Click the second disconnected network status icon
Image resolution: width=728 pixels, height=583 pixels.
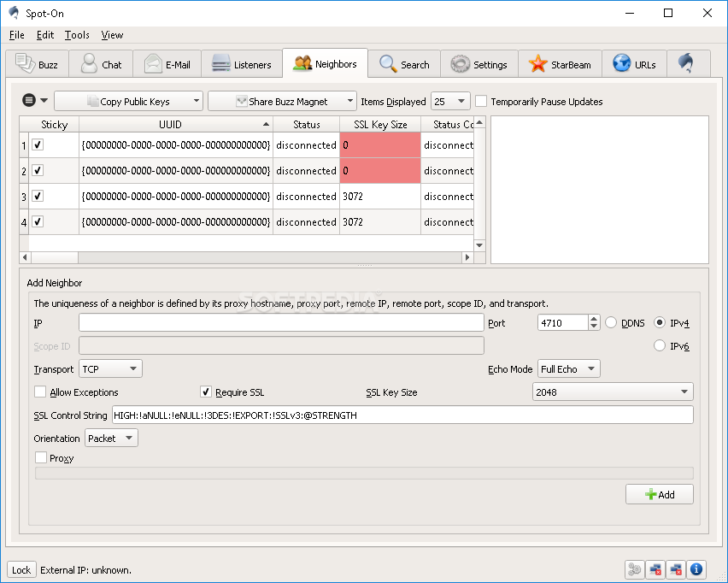pos(676,569)
